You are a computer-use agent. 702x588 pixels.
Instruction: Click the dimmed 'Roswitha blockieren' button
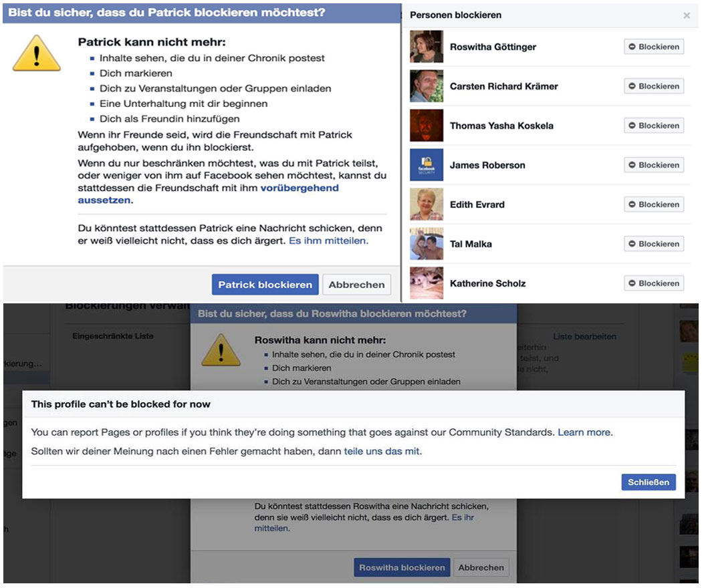402,567
